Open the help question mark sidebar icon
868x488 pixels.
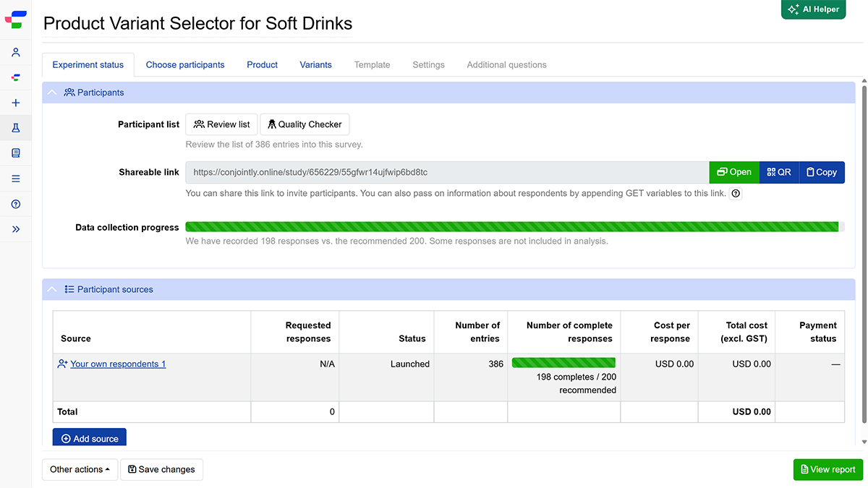pos(16,204)
